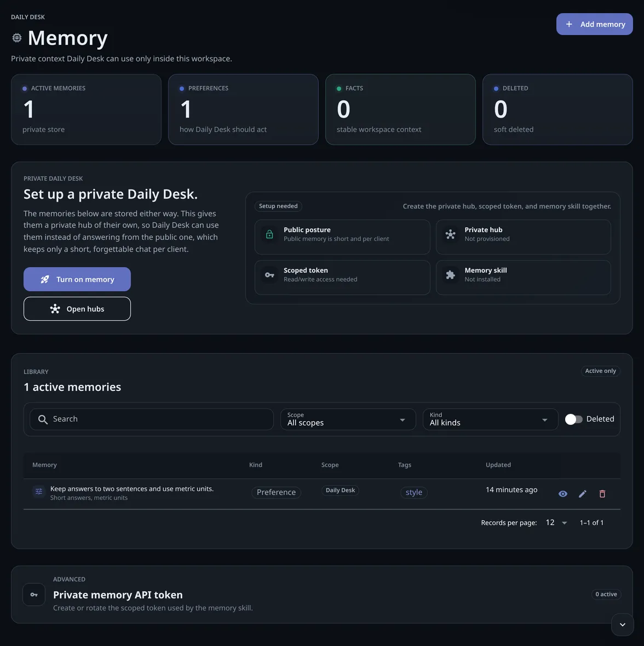Click the lock icon in Public posture
644x646 pixels.
[x=269, y=234]
